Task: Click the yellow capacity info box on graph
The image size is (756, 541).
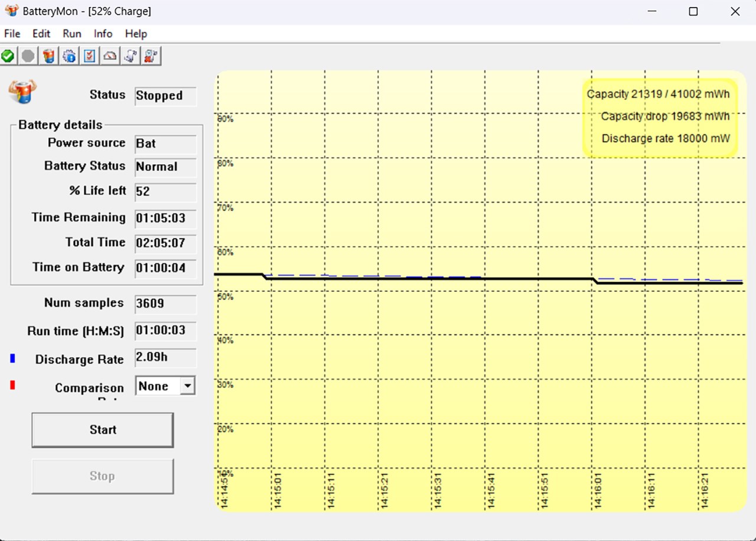Action: [660, 118]
